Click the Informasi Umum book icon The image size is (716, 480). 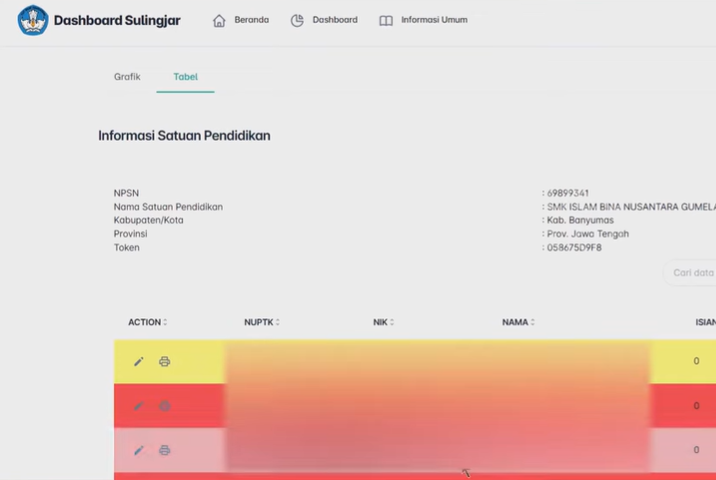pos(386,21)
